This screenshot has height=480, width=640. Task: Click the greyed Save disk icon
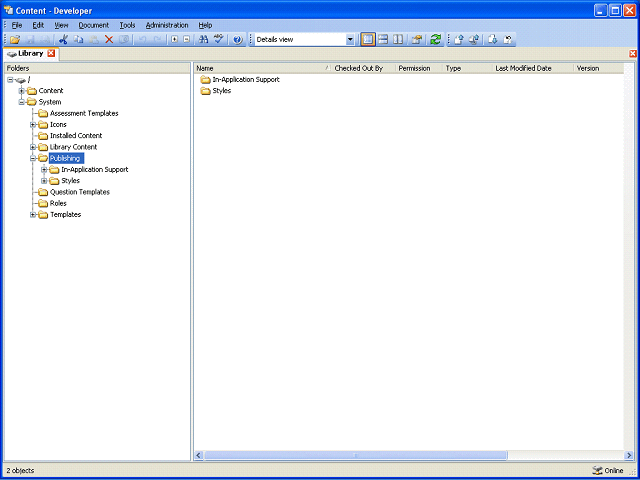pyautogui.click(x=31, y=40)
